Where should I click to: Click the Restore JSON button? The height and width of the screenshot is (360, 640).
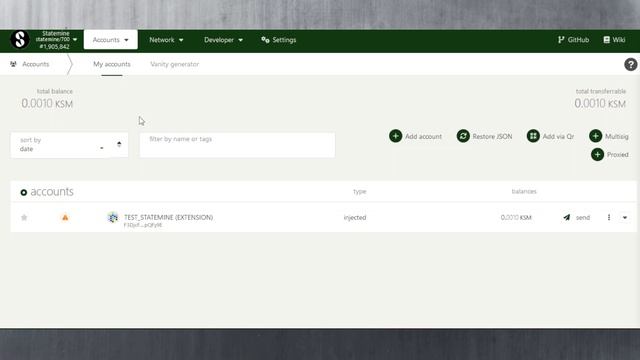point(484,136)
